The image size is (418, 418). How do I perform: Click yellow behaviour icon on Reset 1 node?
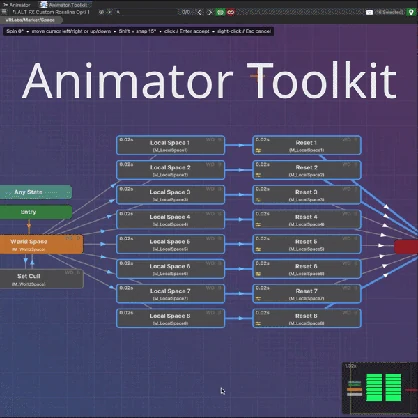258,150
